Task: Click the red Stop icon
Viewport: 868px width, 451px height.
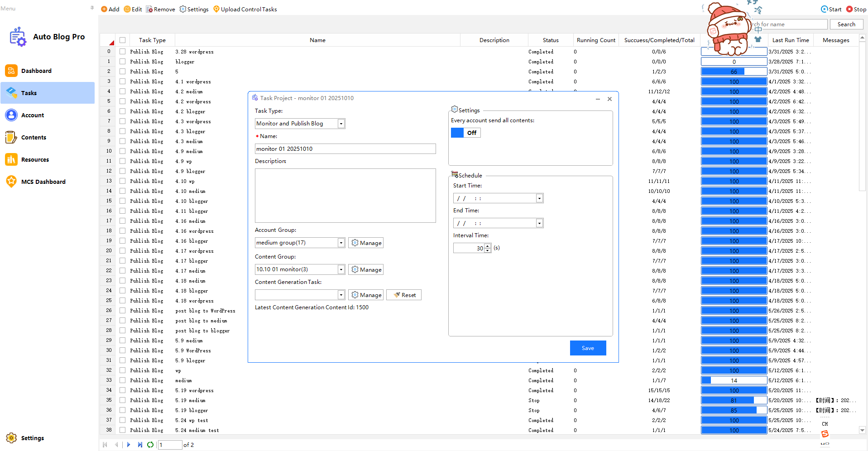Action: click(849, 9)
